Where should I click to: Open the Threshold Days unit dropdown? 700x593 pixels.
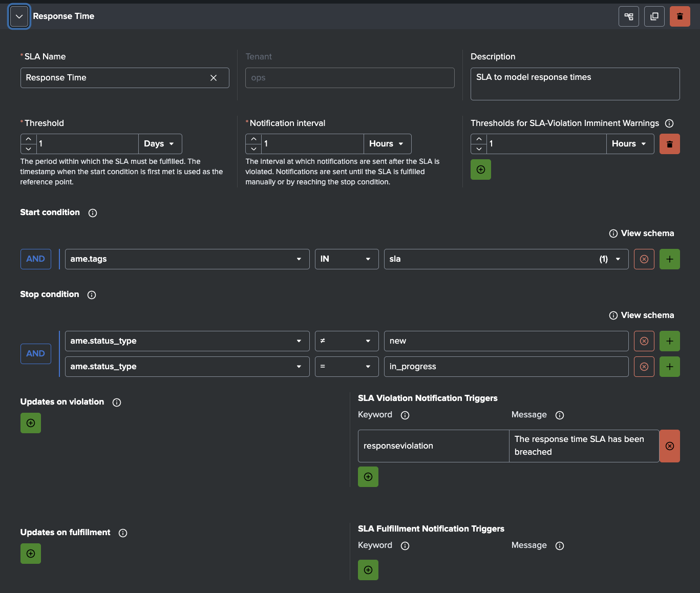click(160, 144)
